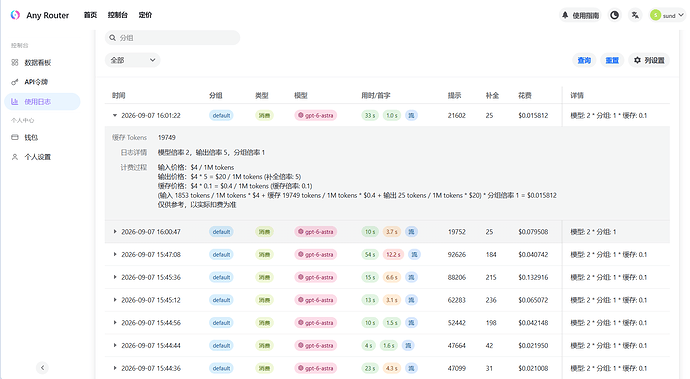Click prompt token count 92626
Viewport: 690px width, 379px height.
(x=457, y=254)
